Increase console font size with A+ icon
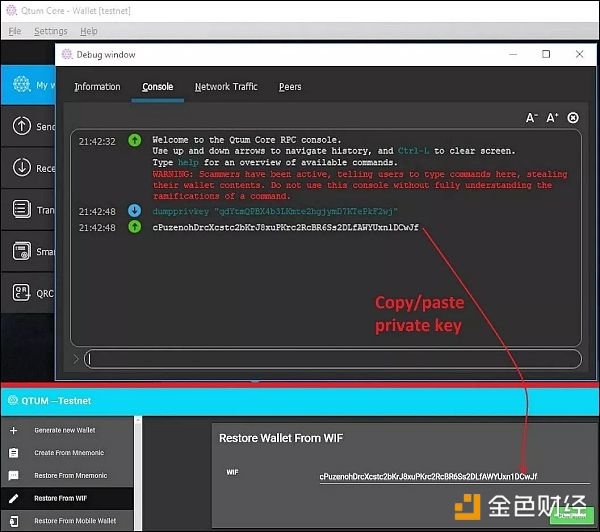The height and width of the screenshot is (532, 600). pos(552,118)
